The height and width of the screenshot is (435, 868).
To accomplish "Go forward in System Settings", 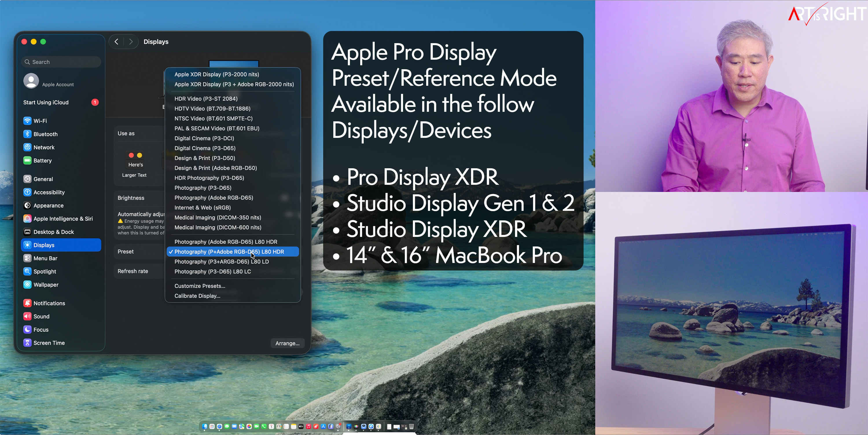I will (131, 42).
